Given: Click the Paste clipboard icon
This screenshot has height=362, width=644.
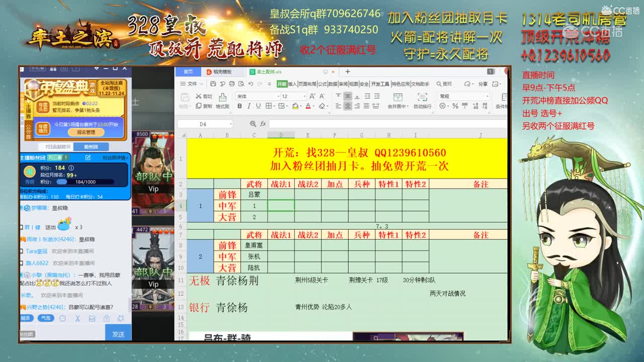Looking at the screenshot, I should click(x=185, y=97).
